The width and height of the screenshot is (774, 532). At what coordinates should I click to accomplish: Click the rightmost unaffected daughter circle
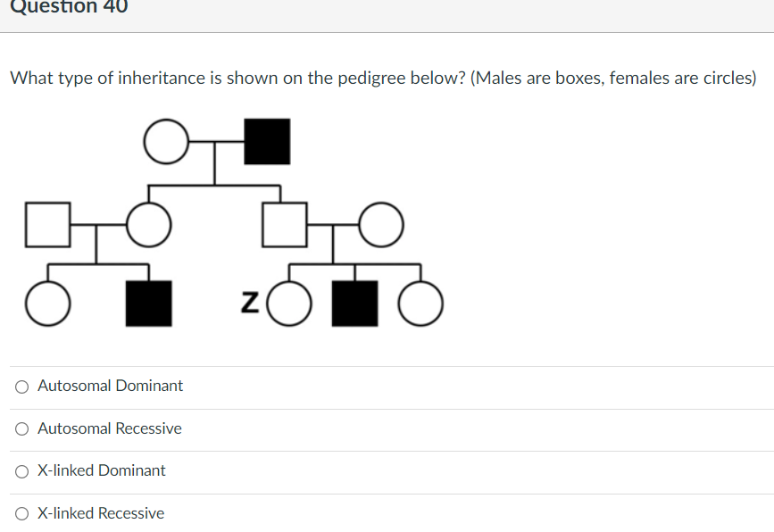click(x=421, y=304)
